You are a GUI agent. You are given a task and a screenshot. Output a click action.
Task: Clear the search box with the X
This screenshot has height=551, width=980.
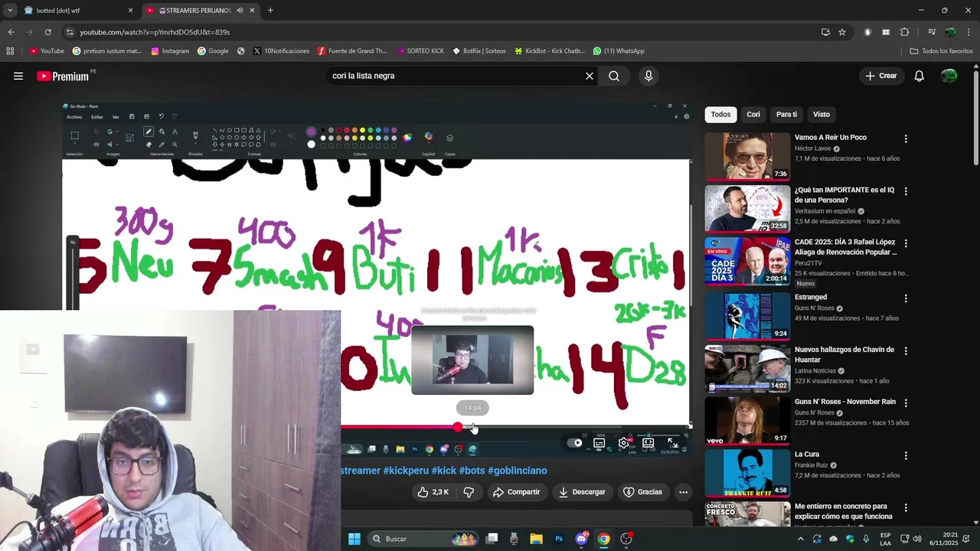pos(590,76)
